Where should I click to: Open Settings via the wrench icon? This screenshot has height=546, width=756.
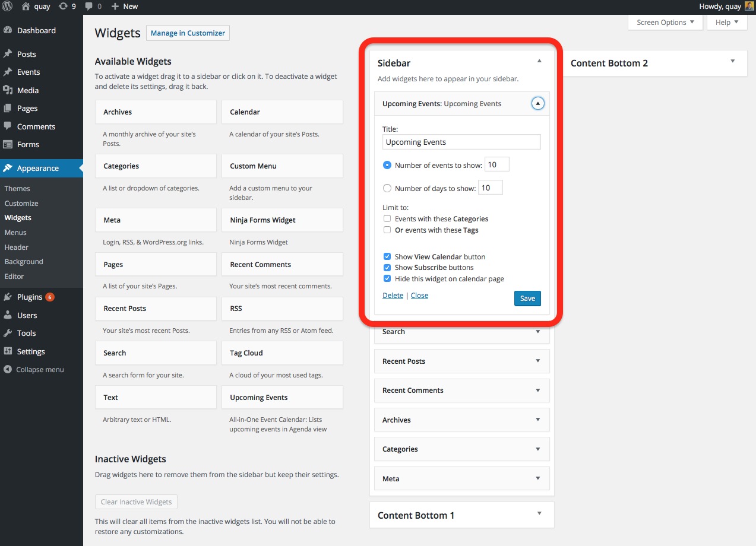10,351
